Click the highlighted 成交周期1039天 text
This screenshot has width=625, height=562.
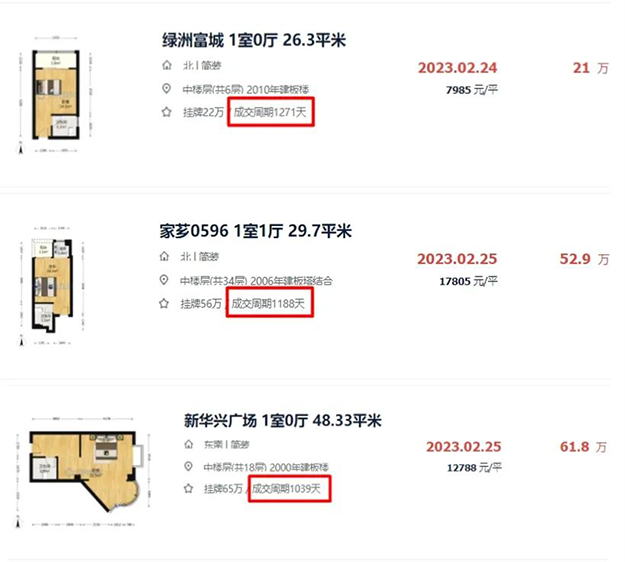coord(288,491)
